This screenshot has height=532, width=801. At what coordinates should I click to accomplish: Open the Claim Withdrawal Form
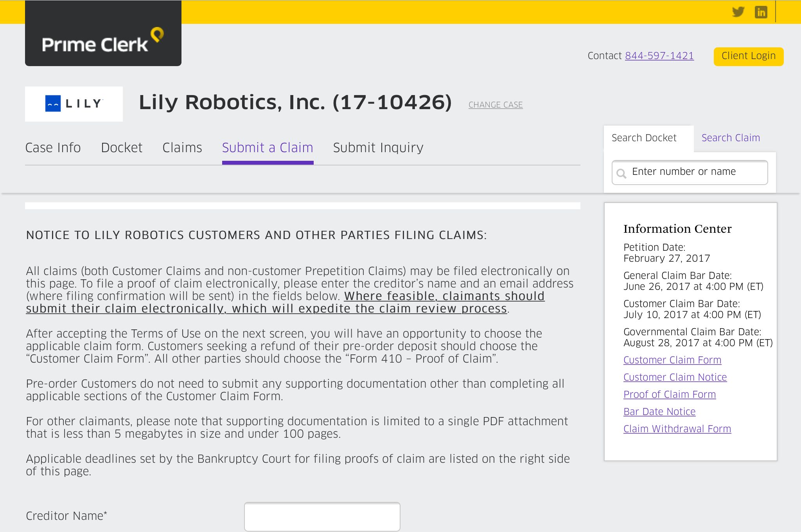point(677,429)
